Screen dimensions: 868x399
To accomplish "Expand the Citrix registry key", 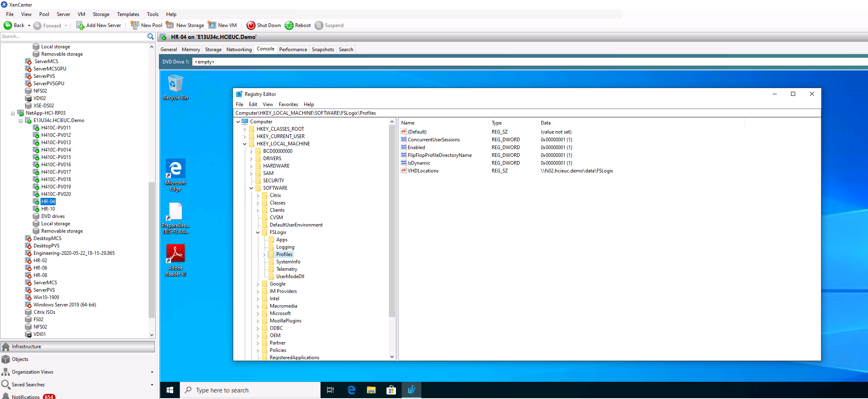I will (x=258, y=195).
